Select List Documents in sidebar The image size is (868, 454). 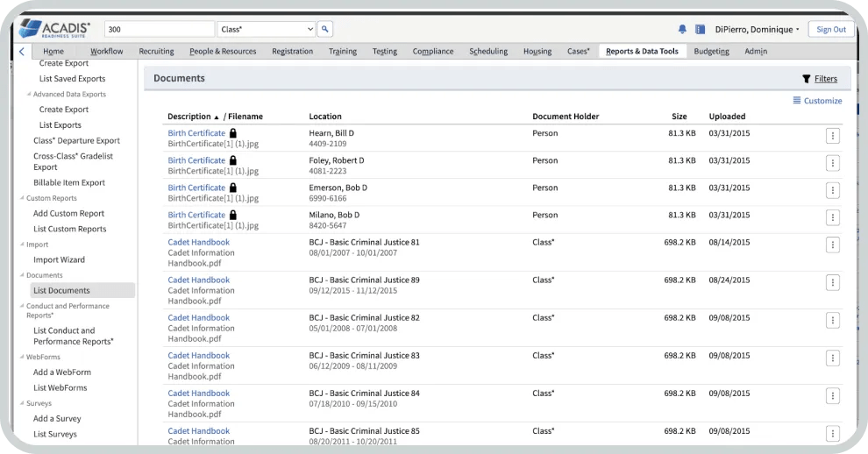(82, 290)
